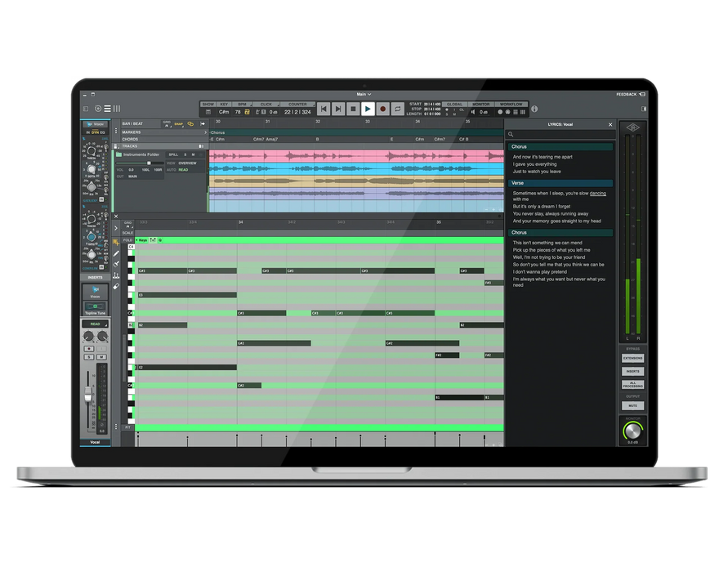Select the pencil draw tool in the piano roll
728x572 pixels.
pyautogui.click(x=116, y=253)
